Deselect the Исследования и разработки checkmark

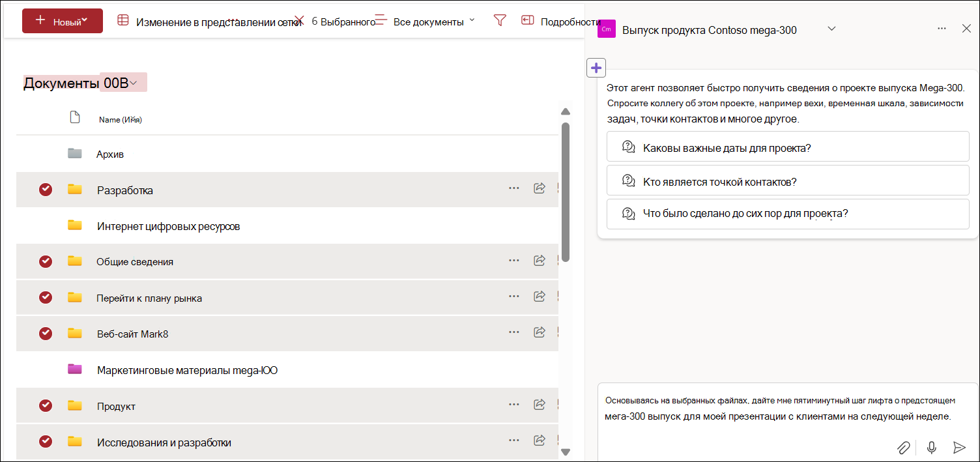coord(46,442)
